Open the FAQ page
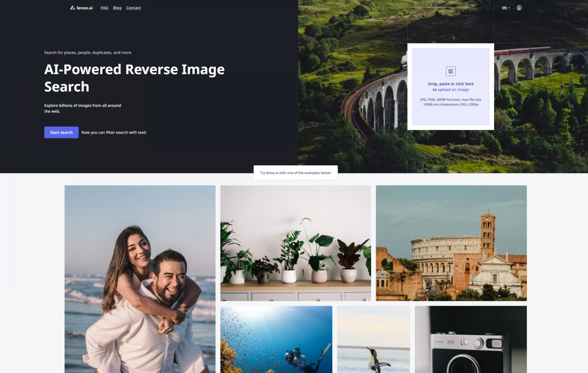The width and height of the screenshot is (588, 373). pyautogui.click(x=104, y=8)
